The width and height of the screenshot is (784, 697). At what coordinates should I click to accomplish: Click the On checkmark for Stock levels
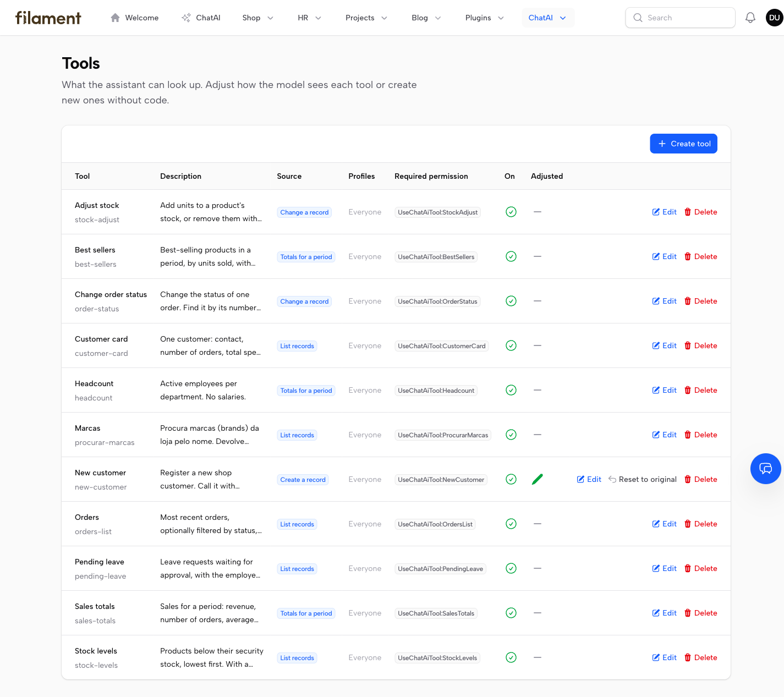(x=511, y=657)
